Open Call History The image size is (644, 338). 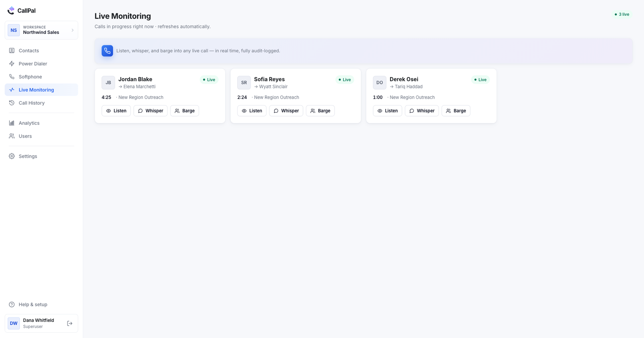[x=41, y=103]
